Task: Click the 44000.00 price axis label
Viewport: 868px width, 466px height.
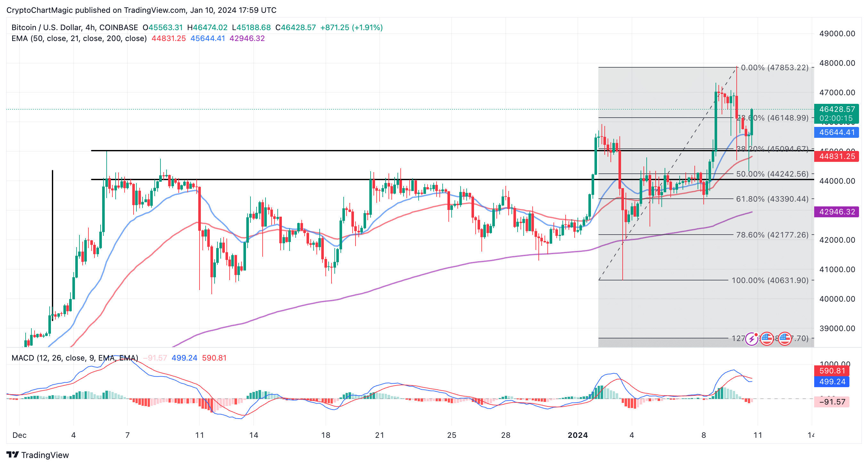Action: [837, 181]
